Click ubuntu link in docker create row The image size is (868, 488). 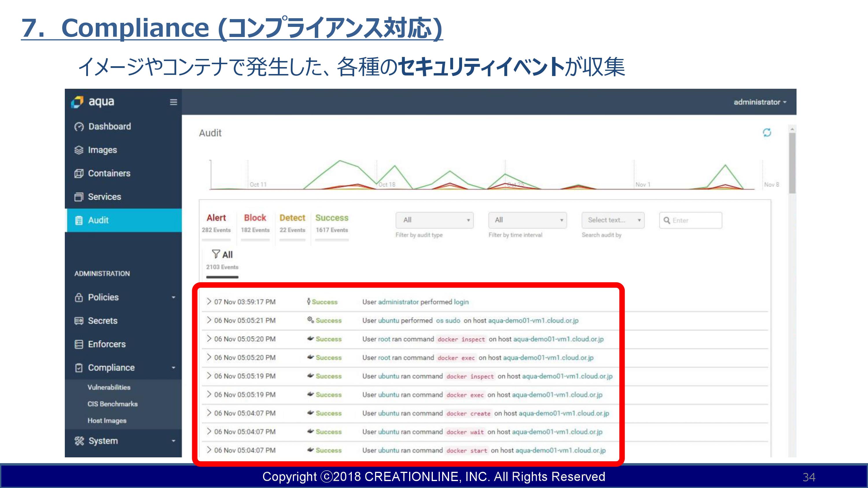389,413
